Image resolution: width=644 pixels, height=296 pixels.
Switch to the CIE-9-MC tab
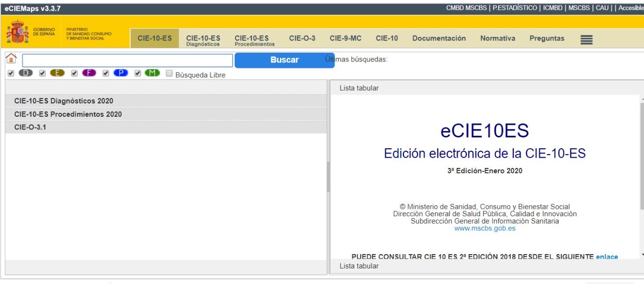346,38
